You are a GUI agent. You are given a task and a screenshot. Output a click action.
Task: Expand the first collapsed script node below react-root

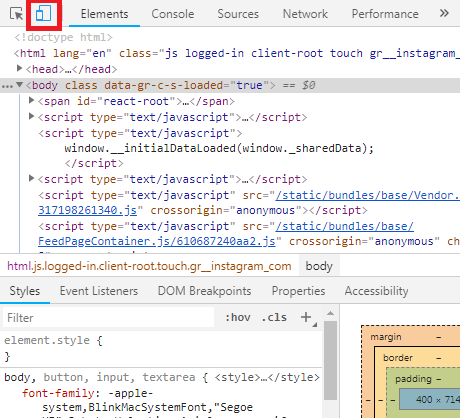[x=31, y=116]
